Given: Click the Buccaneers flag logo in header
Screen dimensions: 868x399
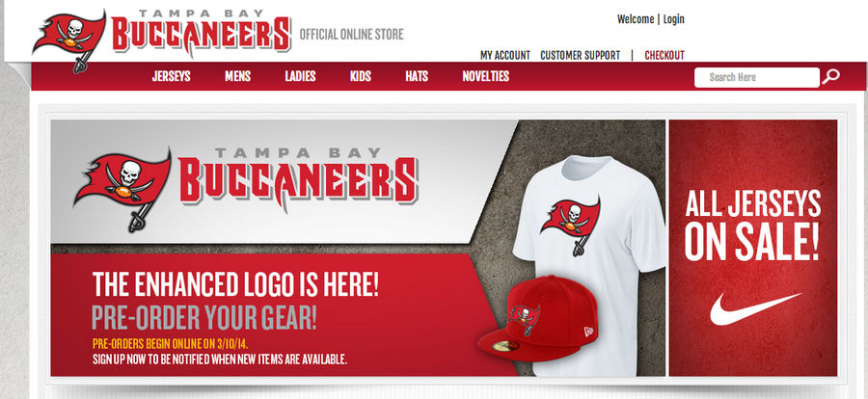Looking at the screenshot, I should point(69,40).
